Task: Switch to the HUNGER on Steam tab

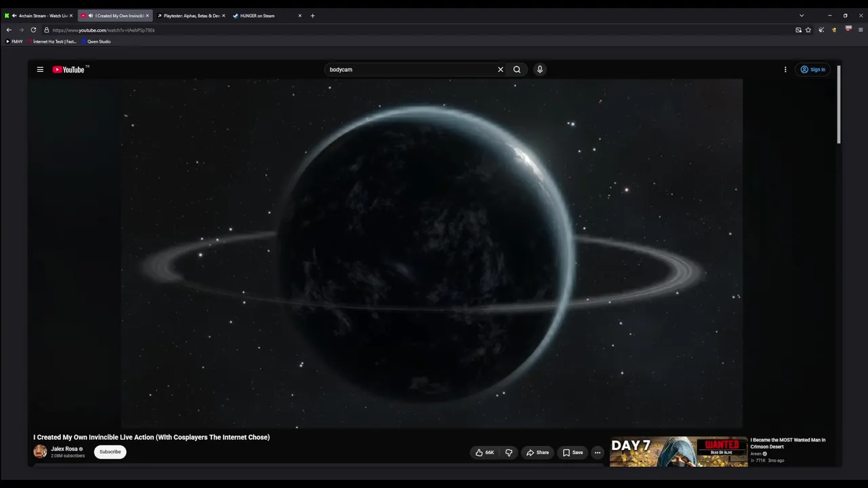Action: point(267,16)
